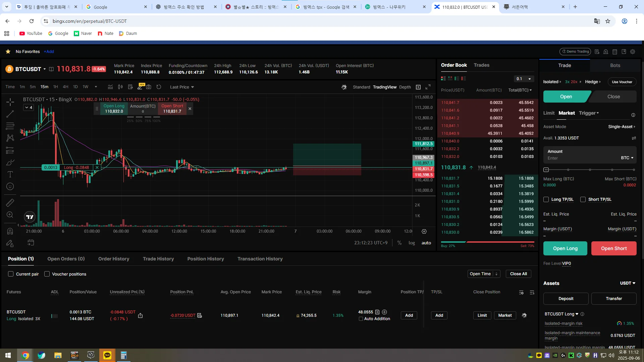Enable the Current pair checkbox
Viewport: 644px width, 362px height.
pyautogui.click(x=11, y=274)
